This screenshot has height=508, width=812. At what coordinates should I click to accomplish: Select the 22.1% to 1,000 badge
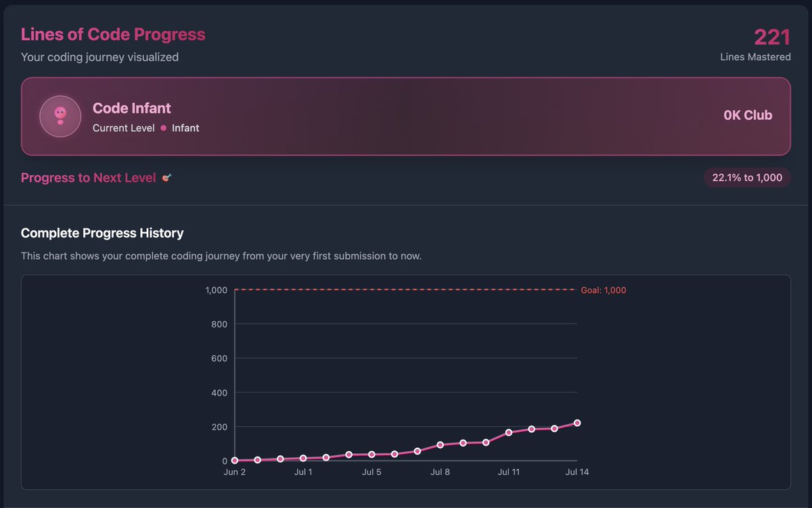[747, 178]
